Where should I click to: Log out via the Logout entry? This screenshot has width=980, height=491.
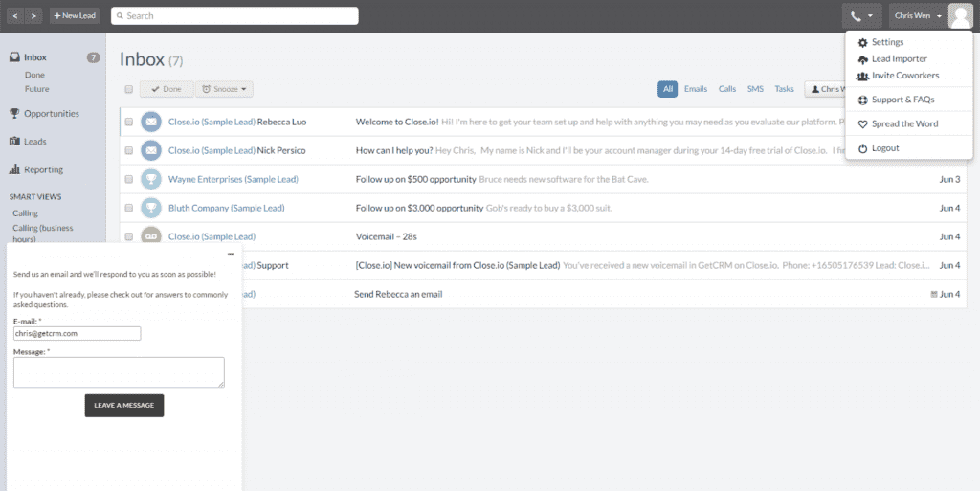coord(885,148)
